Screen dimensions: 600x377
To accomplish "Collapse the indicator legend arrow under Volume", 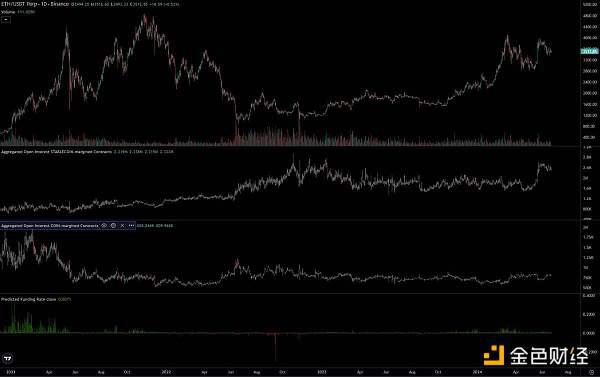I will coord(6,20).
